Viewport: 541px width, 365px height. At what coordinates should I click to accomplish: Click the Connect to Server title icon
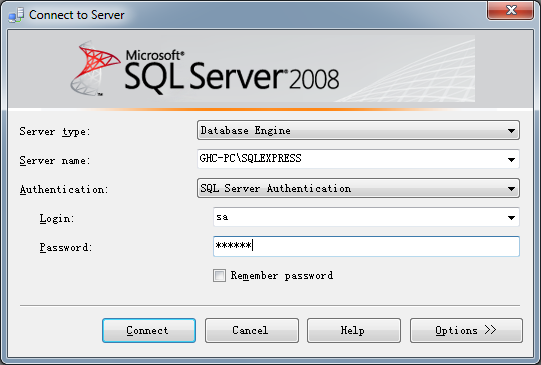16,15
